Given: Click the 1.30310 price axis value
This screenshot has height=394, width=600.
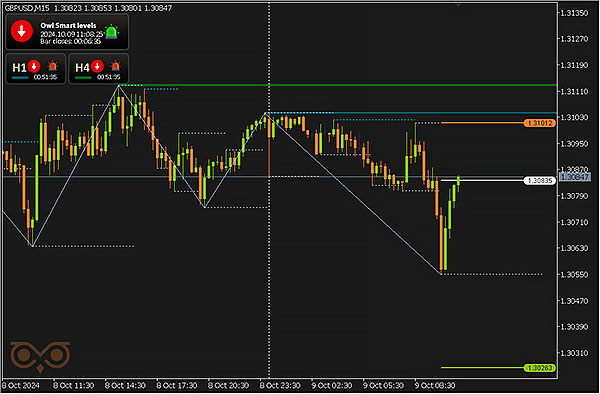Looking at the screenshot, I should coord(574,353).
